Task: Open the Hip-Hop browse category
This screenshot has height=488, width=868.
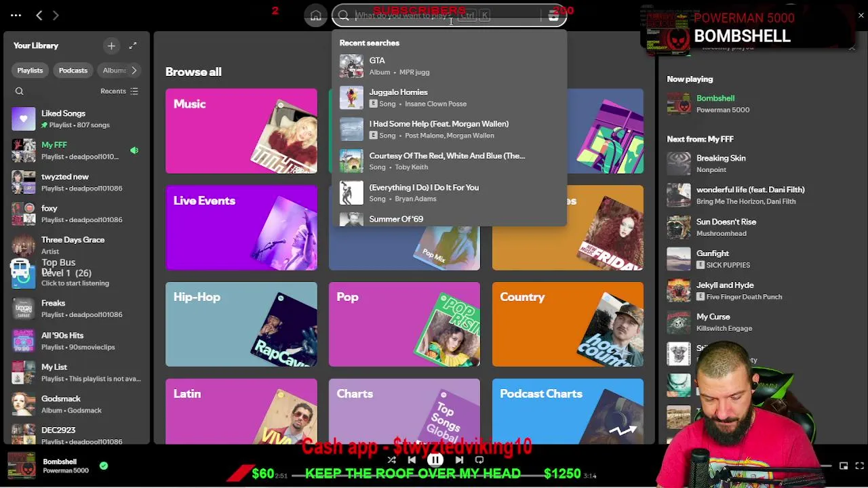Action: [241, 324]
